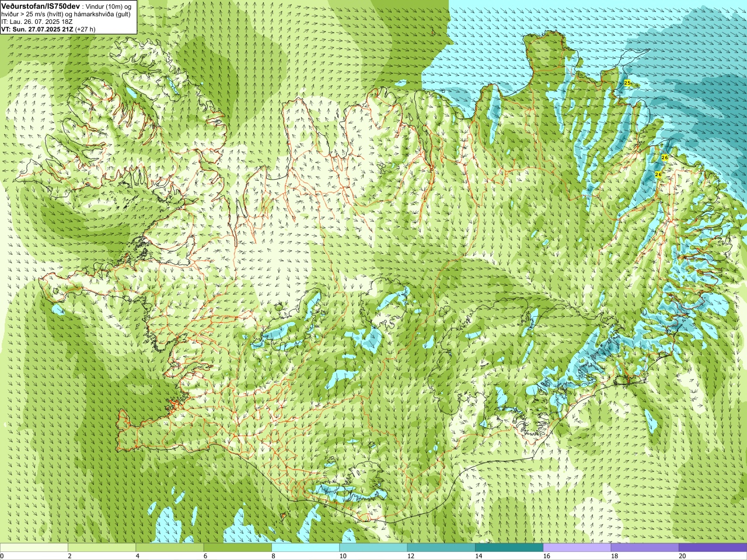Click the "IT: Lau. 26. 07. 2025 18Z" line
This screenshot has height=560, width=747.
point(37,22)
